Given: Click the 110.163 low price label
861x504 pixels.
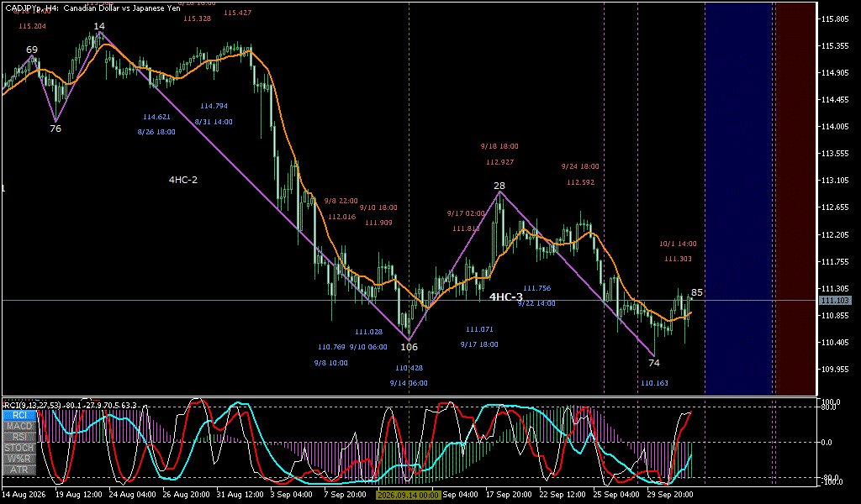Looking at the screenshot, I should tap(654, 383).
